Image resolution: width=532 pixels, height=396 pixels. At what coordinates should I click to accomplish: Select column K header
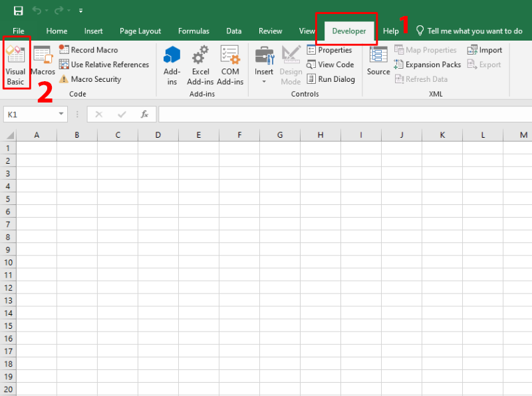click(x=442, y=135)
